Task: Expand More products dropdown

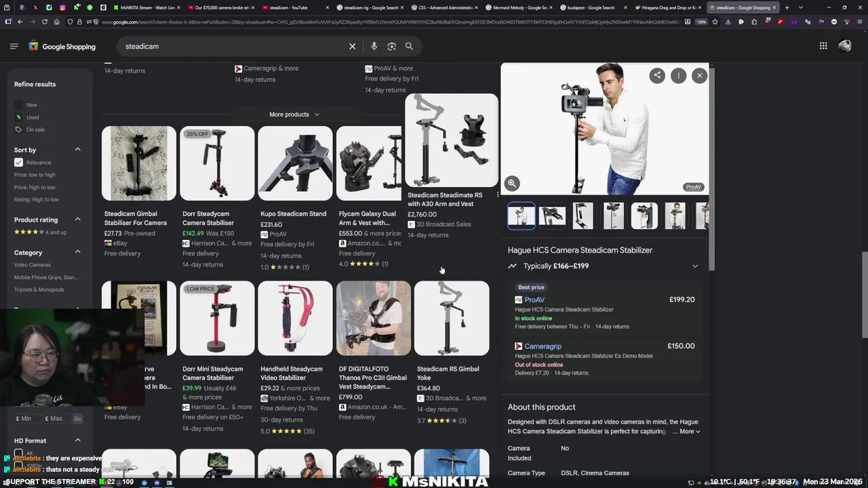Action: 294,115
